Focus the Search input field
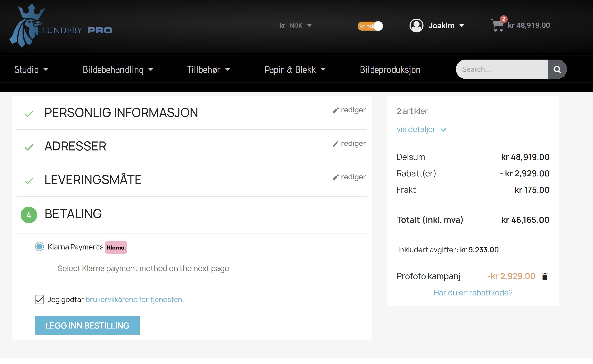593x364 pixels. (501, 70)
